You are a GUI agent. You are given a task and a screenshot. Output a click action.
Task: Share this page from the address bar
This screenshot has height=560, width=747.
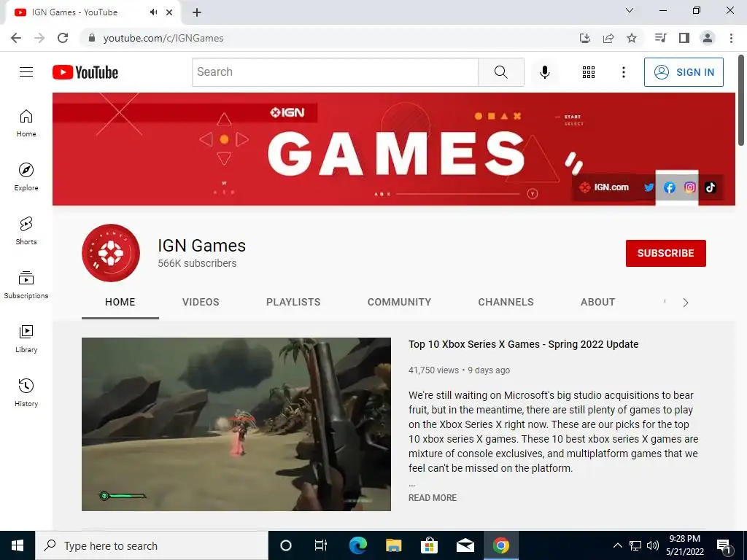[x=608, y=38]
